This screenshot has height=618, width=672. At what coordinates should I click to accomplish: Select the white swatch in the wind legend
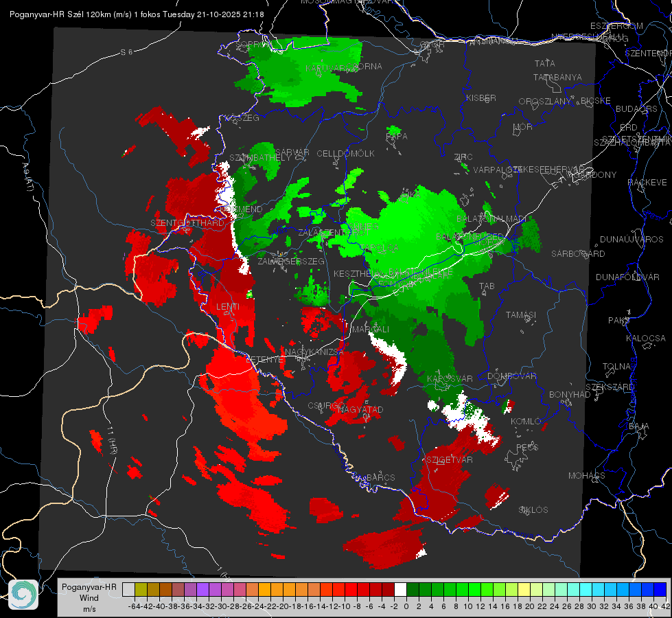click(x=400, y=590)
